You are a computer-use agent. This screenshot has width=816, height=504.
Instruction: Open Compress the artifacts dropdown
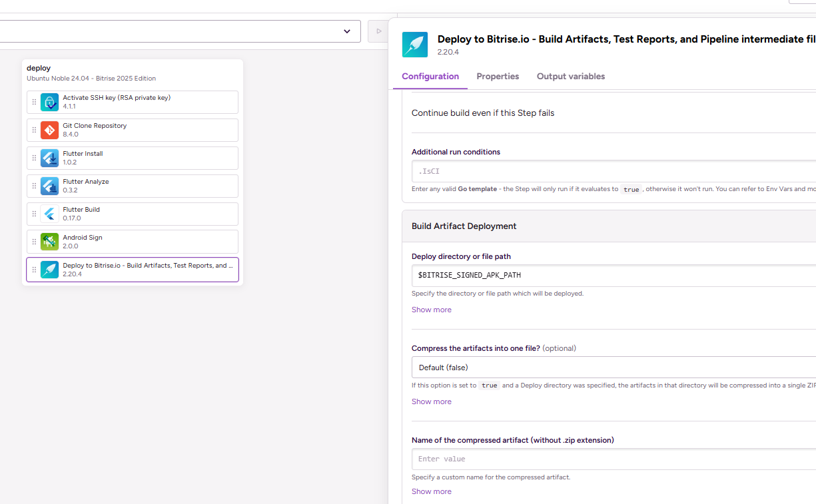click(613, 368)
